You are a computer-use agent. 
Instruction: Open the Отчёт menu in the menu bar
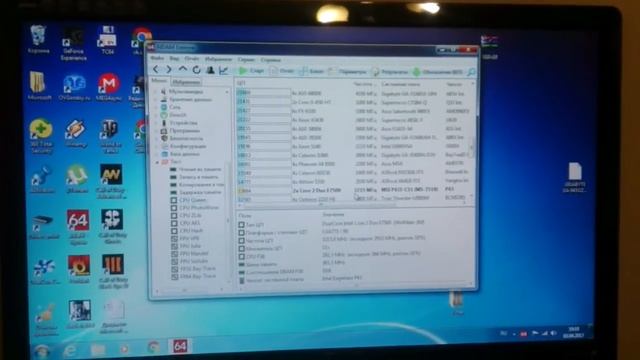pos(192,59)
